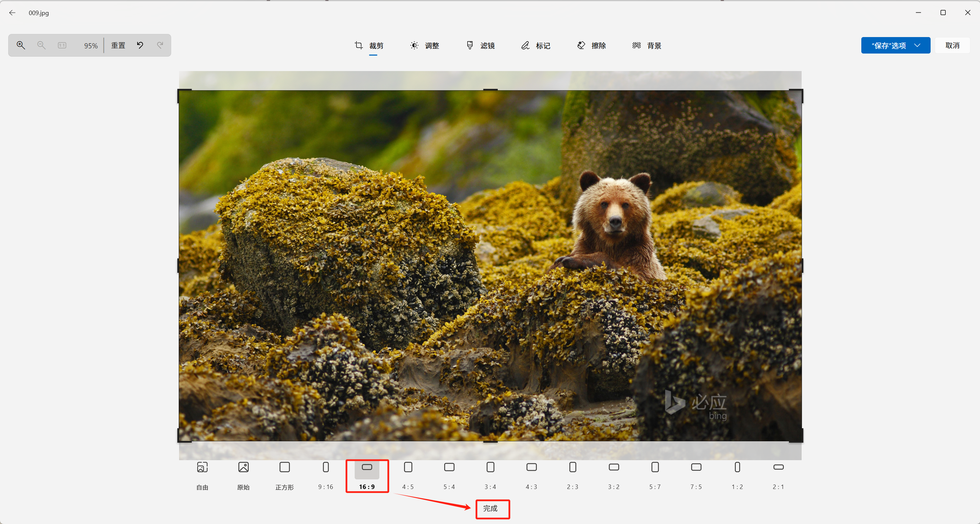Image resolution: width=980 pixels, height=524 pixels.
Task: Select the 正方形 square crop ratio
Action: click(284, 475)
